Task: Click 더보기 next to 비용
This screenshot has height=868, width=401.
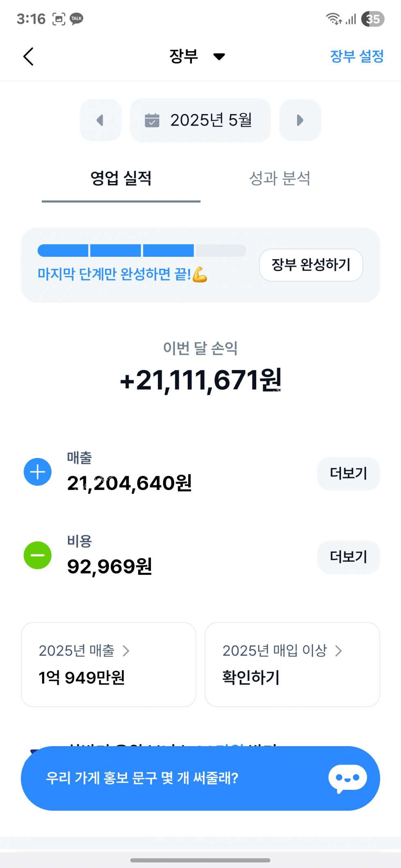Action: point(349,557)
